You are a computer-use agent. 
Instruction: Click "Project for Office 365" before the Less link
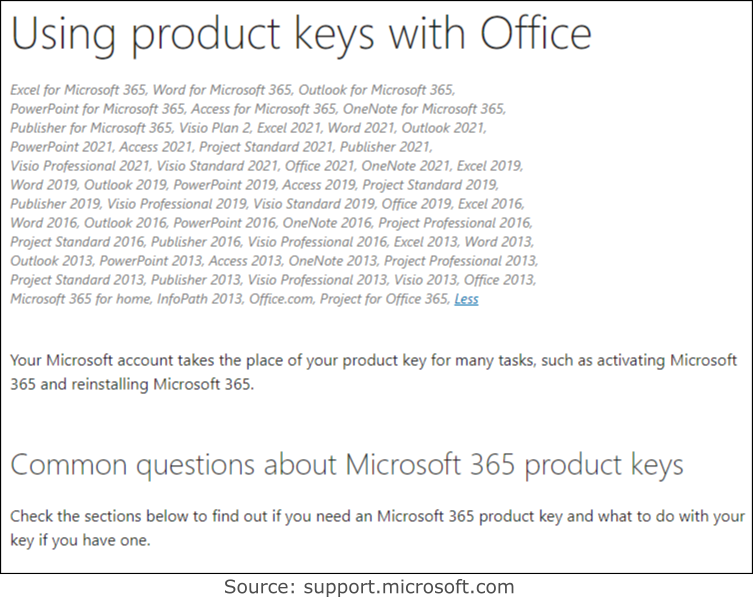[384, 299]
